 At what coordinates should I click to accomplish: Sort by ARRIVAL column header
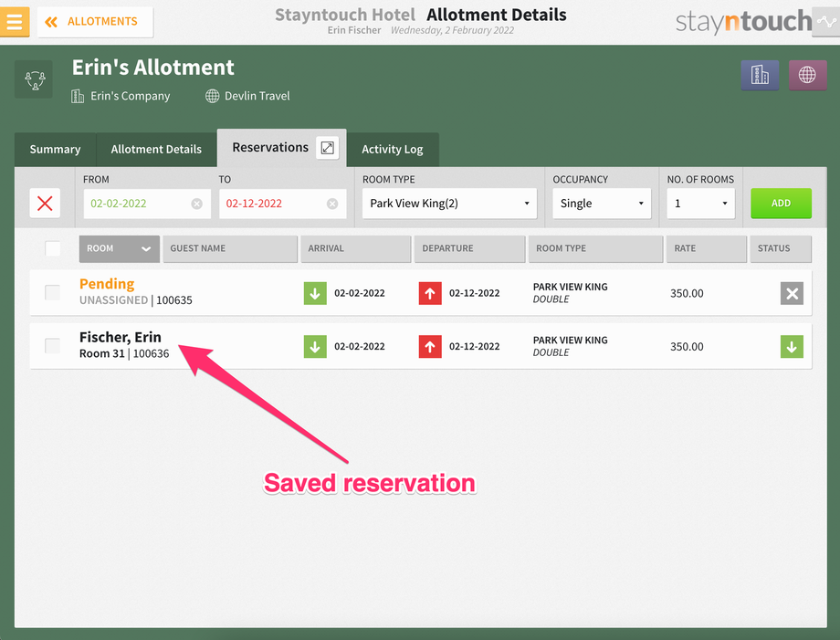click(x=356, y=249)
